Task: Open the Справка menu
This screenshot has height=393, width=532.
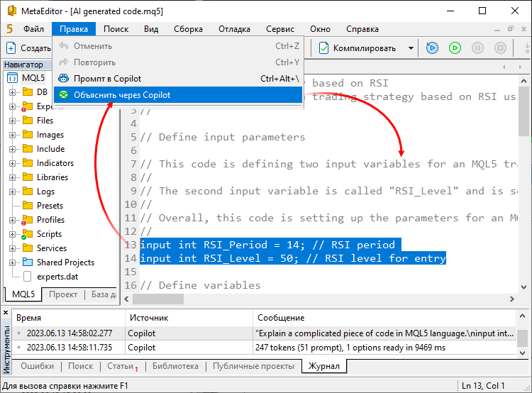Action: point(362,29)
